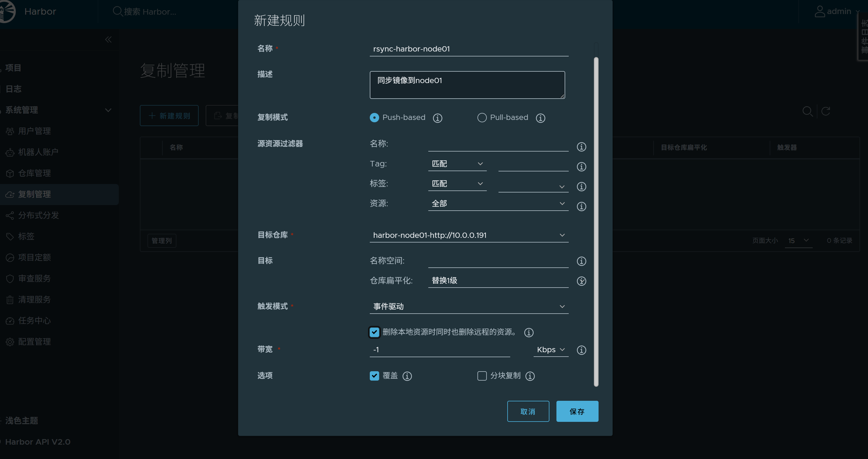Viewport: 868px width, 459px height.
Task: Uncheck 删除本地资源时同时也删除远程的资源 checkbox
Action: point(374,332)
